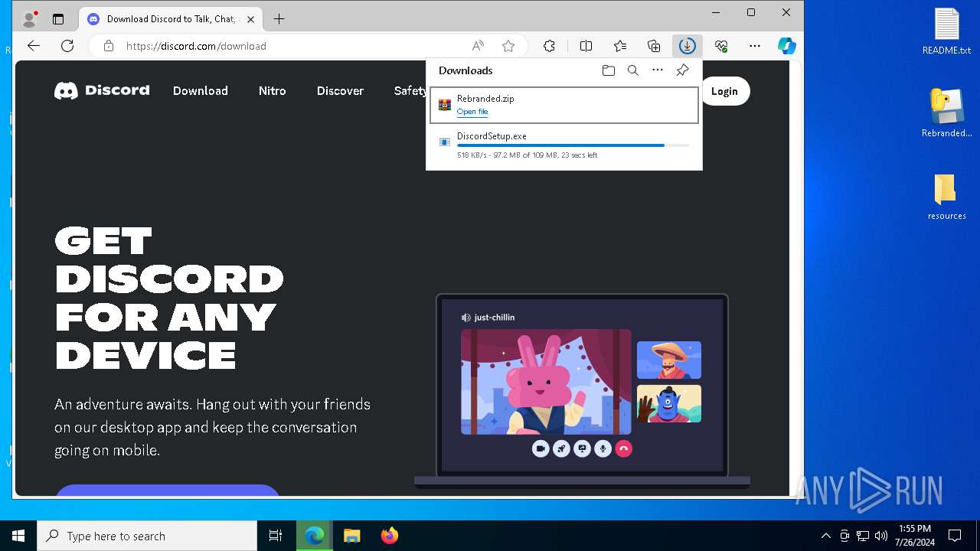This screenshot has width=980, height=551.
Task: Click the Login button
Action: (724, 91)
